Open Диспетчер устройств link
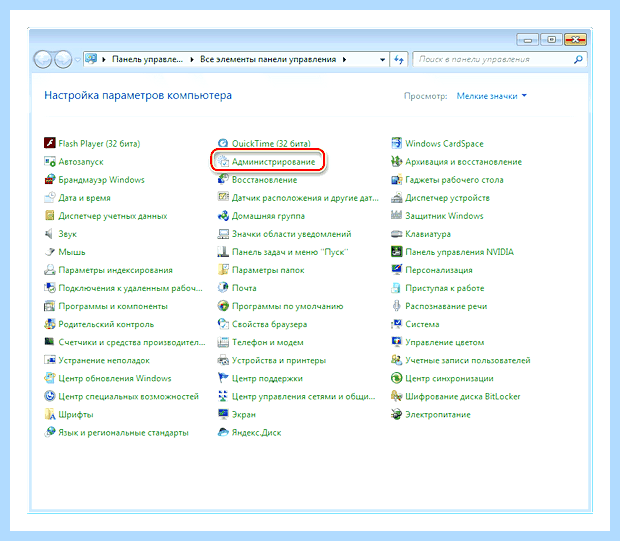The width and height of the screenshot is (620, 541). point(447,198)
